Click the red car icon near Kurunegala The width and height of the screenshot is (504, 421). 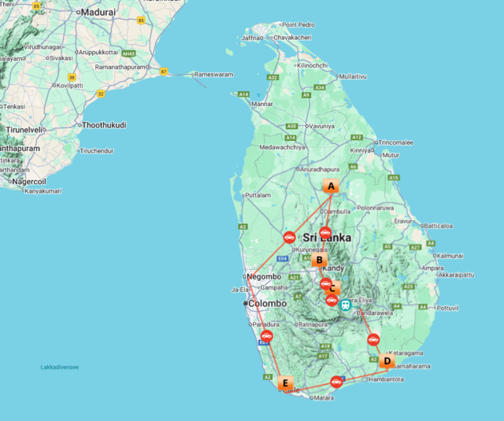289,237
